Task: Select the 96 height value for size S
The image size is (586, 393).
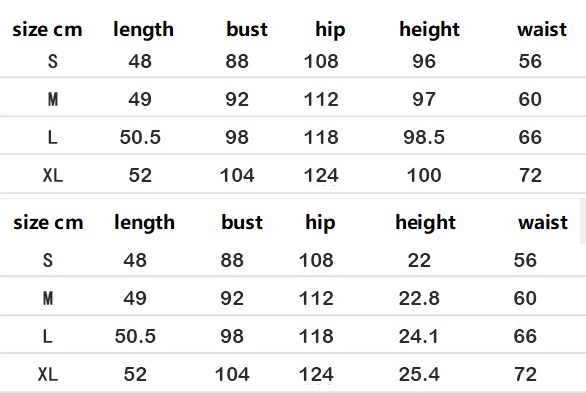Action: pos(424,61)
